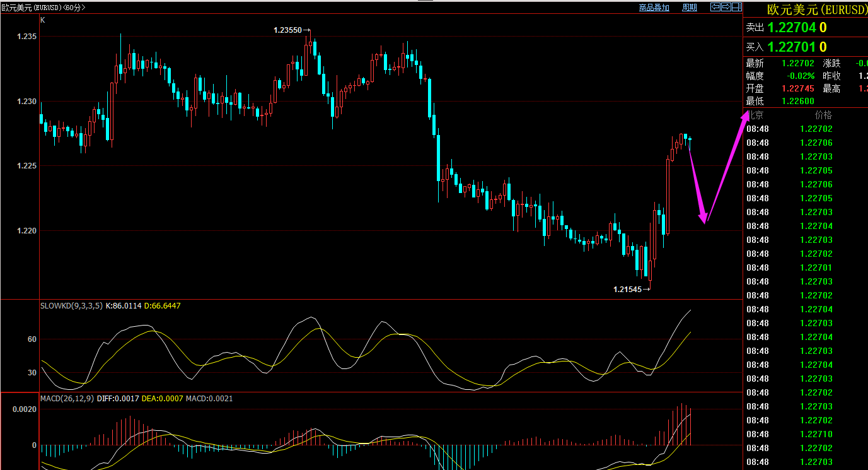Click the chart title 欧元美元(EURUSD)<60分>
Viewport: 868px width, 470px height.
pyautogui.click(x=43, y=8)
